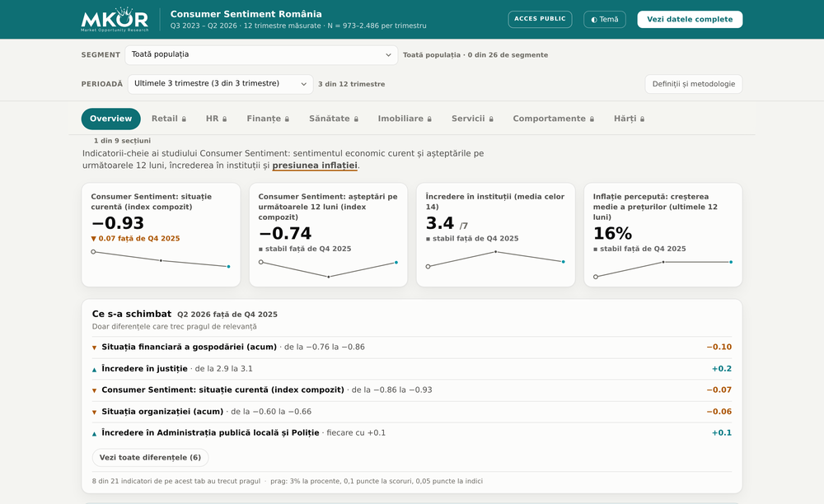Click the lock icon on Imobiliare tab
Viewport: 824px width, 504px height.
[x=429, y=119]
